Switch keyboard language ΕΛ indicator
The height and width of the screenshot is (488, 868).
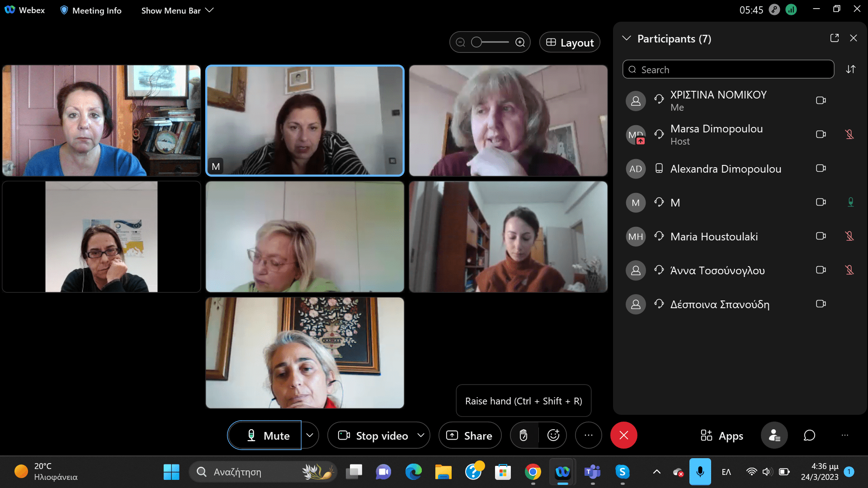point(726,472)
